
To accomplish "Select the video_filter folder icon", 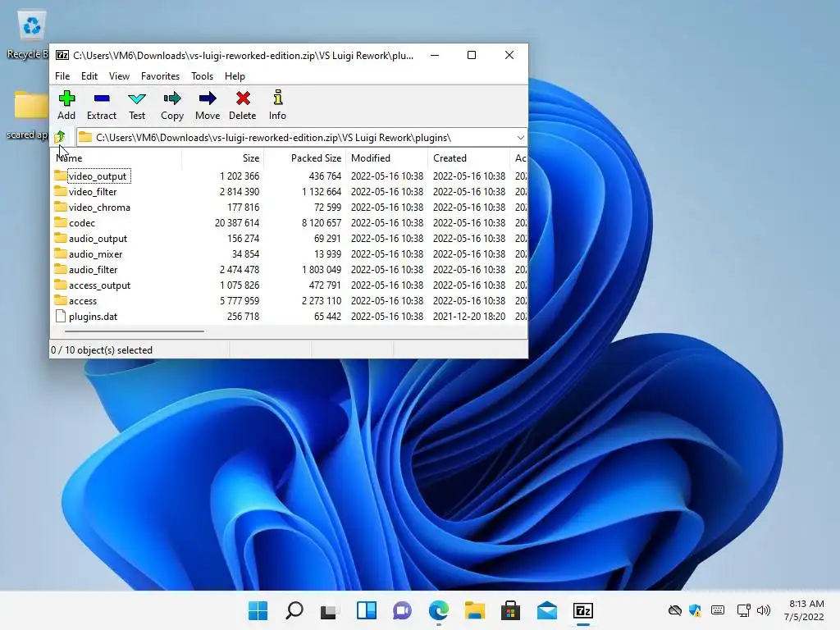I will [61, 191].
